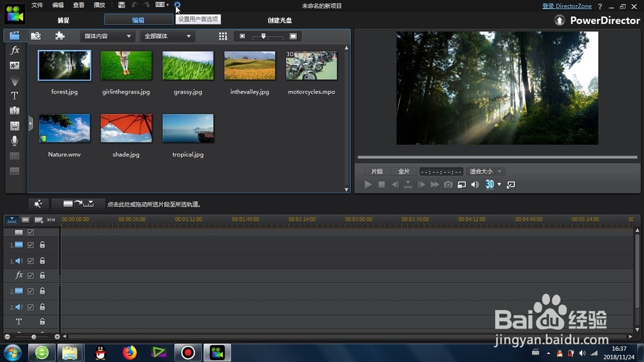Open the 文件 menu
This screenshot has height=362, width=644.
point(37,5)
